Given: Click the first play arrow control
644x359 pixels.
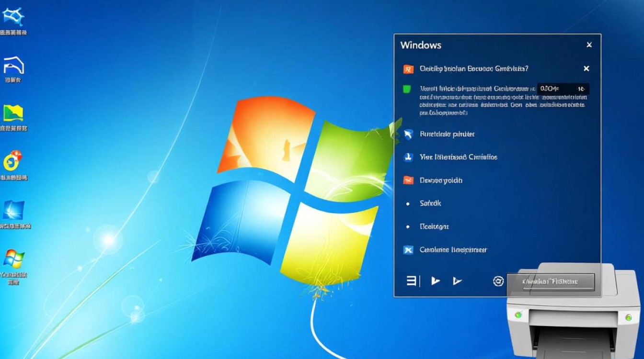Looking at the screenshot, I should click(436, 281).
